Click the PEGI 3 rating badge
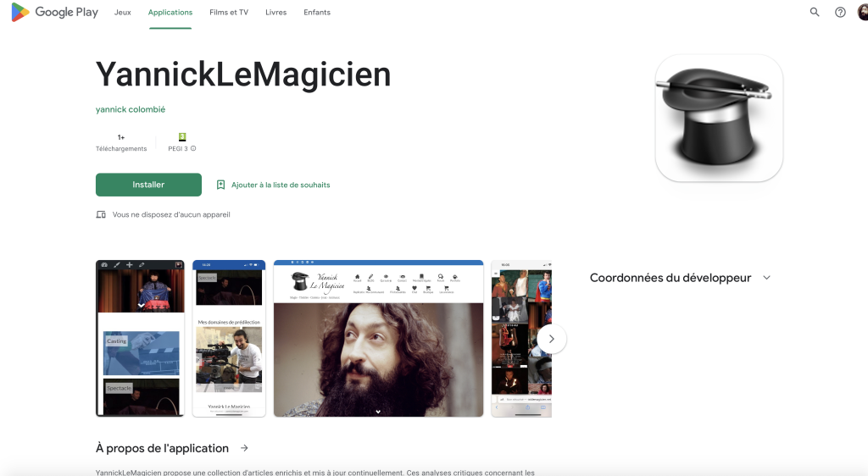 [x=182, y=137]
